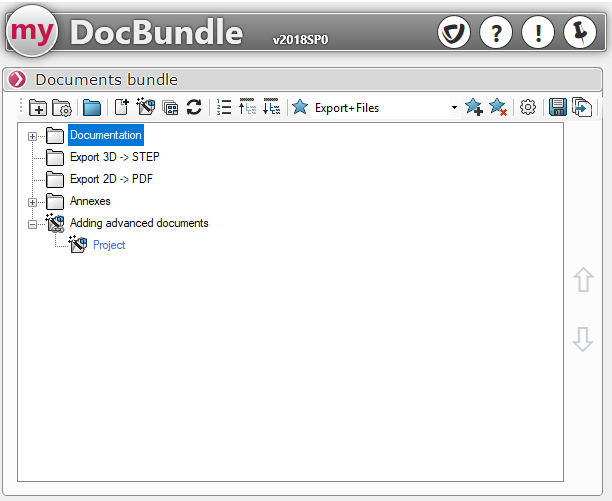Expand the Documentation folder node
The image size is (612, 501).
(x=33, y=136)
